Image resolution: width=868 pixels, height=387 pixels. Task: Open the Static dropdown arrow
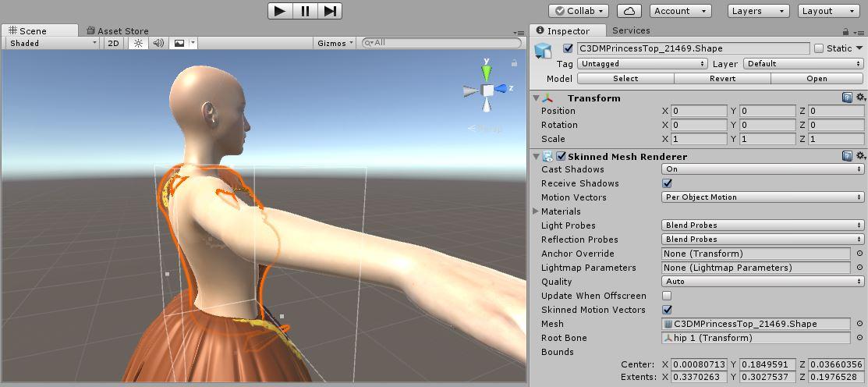point(859,48)
